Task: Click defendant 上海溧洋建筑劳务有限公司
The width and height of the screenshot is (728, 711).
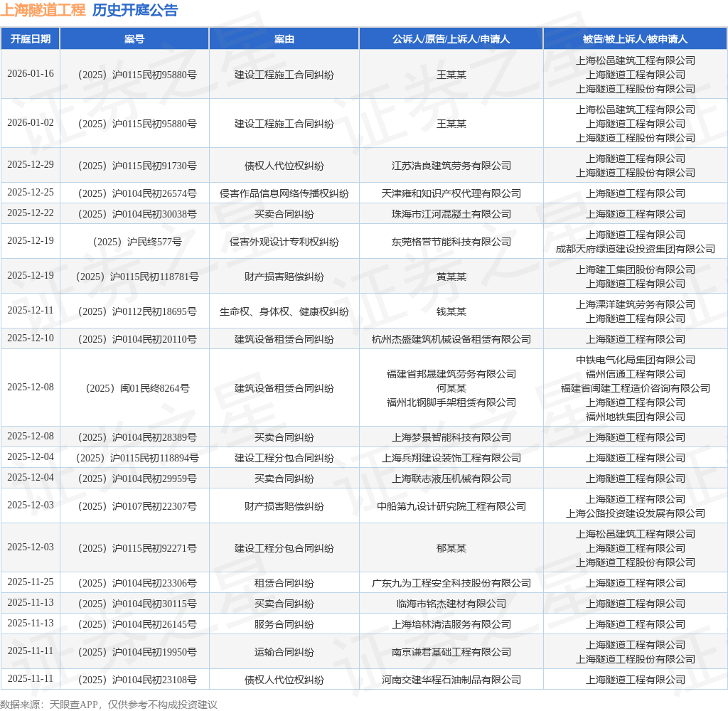Action: point(635,304)
